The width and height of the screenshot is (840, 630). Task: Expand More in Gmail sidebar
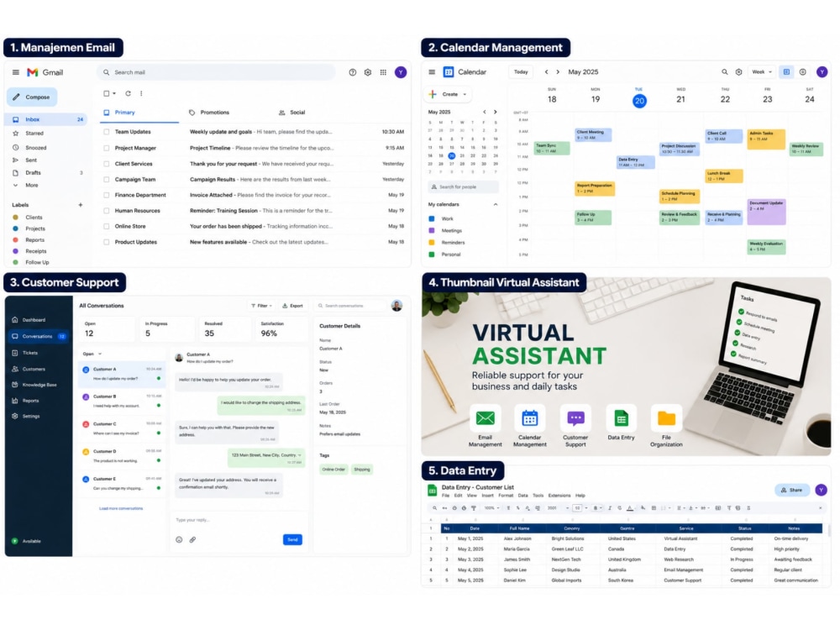(x=32, y=186)
